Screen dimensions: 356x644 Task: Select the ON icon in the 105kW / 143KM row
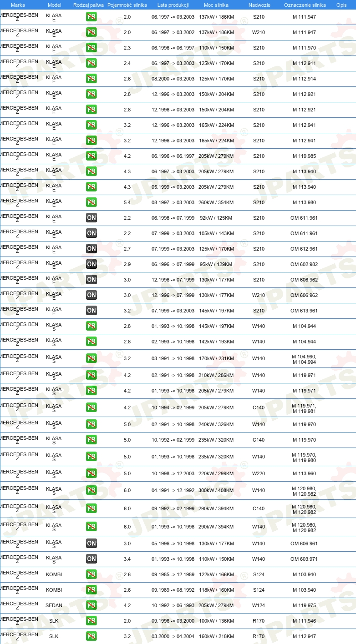pyautogui.click(x=92, y=233)
